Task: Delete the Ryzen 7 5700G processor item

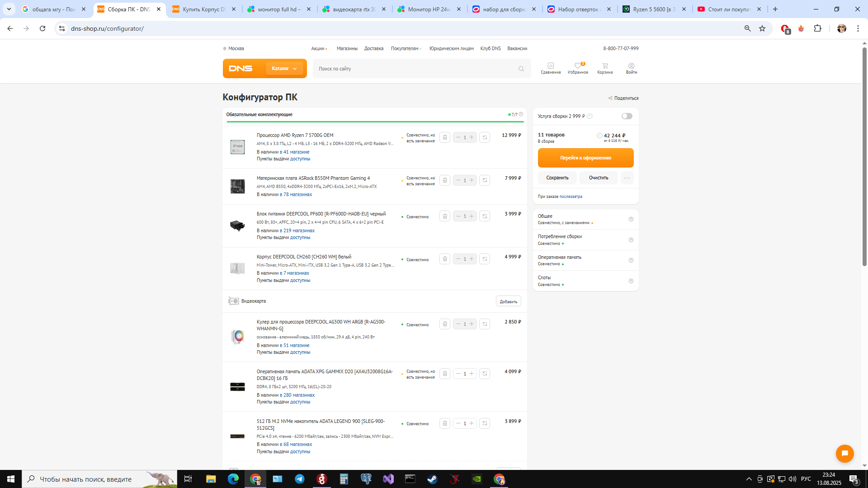Action: point(444,137)
